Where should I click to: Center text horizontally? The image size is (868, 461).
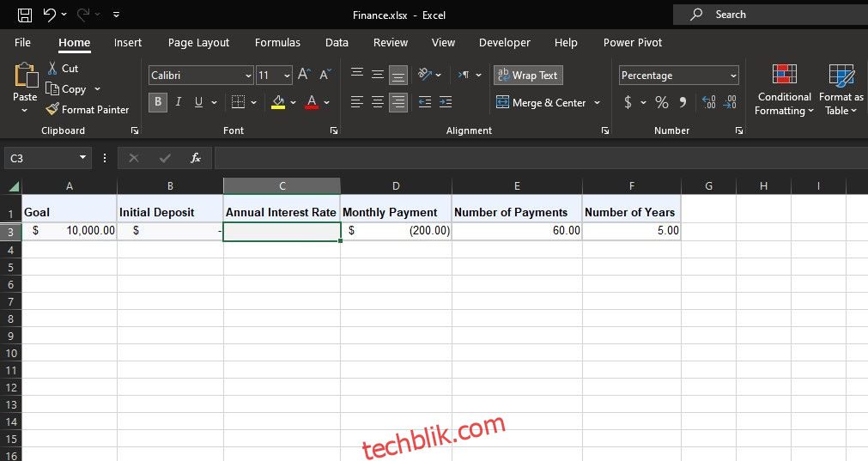pos(378,102)
